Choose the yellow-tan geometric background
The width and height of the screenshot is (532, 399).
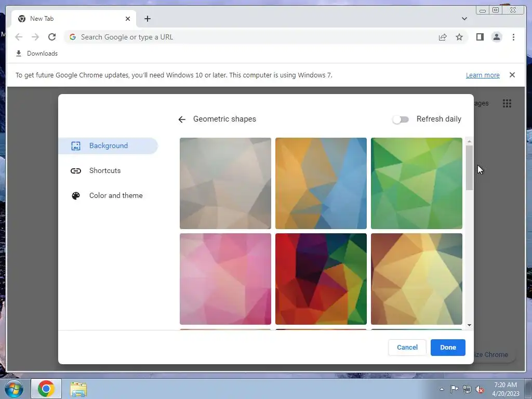click(417, 279)
